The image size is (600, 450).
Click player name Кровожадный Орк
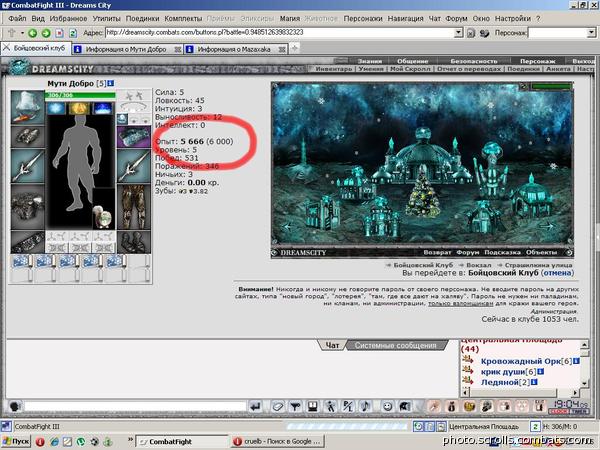tap(522, 361)
